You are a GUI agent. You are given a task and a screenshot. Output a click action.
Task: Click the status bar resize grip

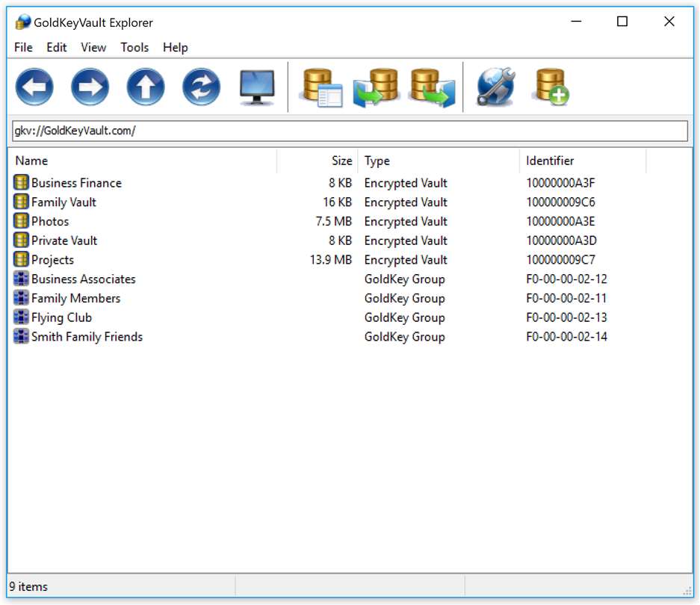coord(687,591)
